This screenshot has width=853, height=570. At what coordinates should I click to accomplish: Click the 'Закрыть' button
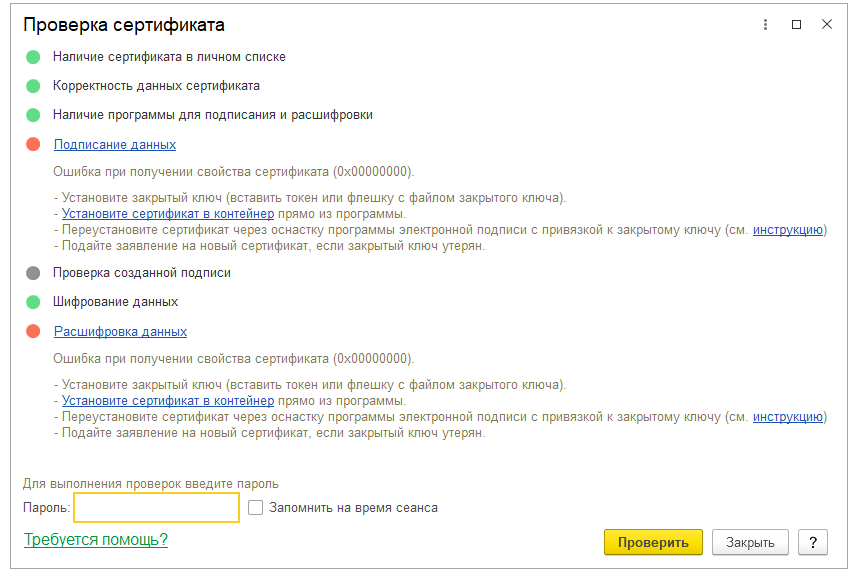pos(750,542)
